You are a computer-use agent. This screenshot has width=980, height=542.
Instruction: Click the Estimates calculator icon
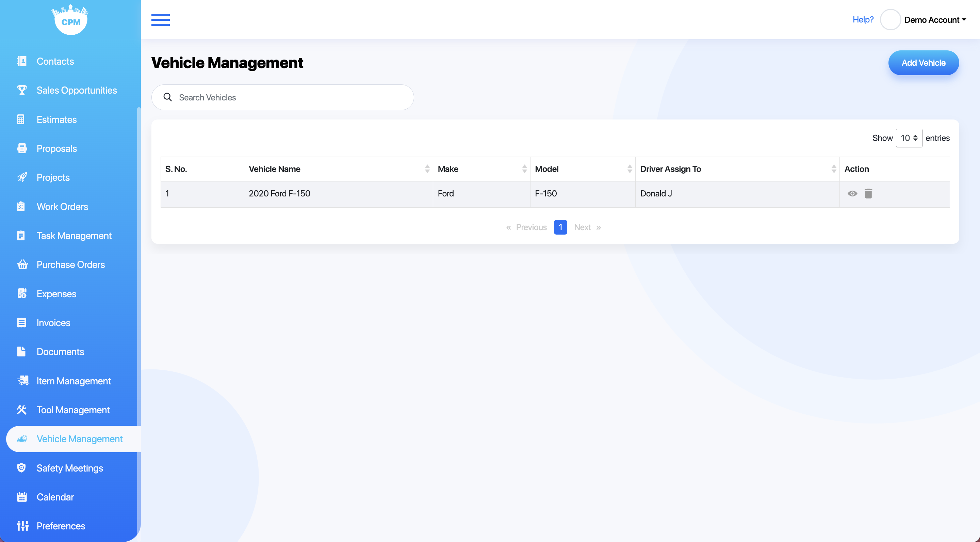pos(21,119)
